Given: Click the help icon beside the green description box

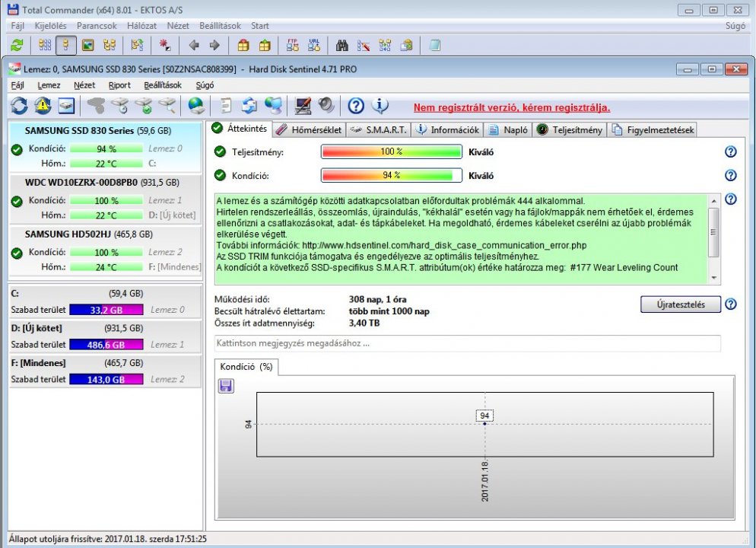Looking at the screenshot, I should (x=730, y=199).
